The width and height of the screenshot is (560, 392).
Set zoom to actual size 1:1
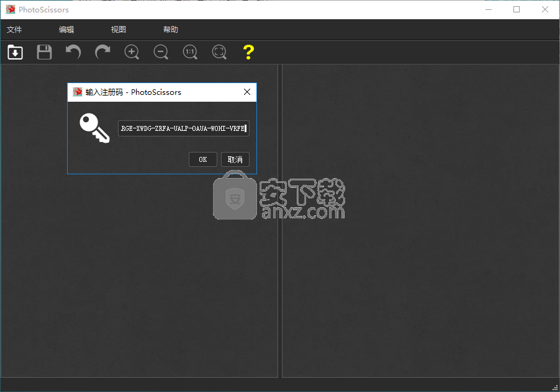(190, 52)
